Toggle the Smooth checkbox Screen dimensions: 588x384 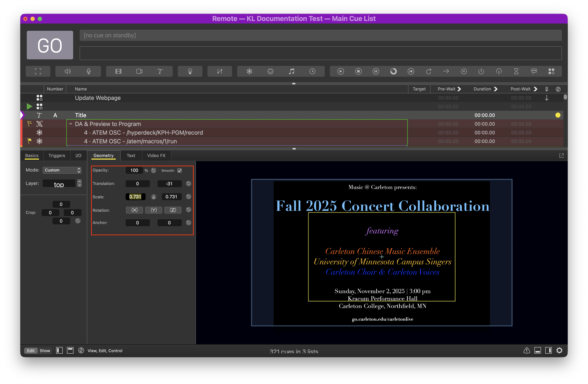[180, 170]
